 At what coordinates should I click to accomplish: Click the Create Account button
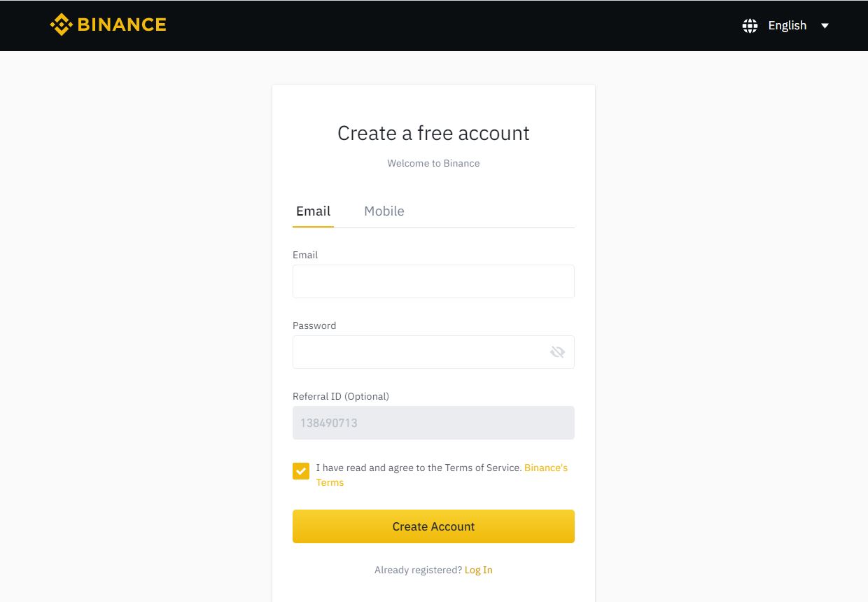tap(433, 526)
